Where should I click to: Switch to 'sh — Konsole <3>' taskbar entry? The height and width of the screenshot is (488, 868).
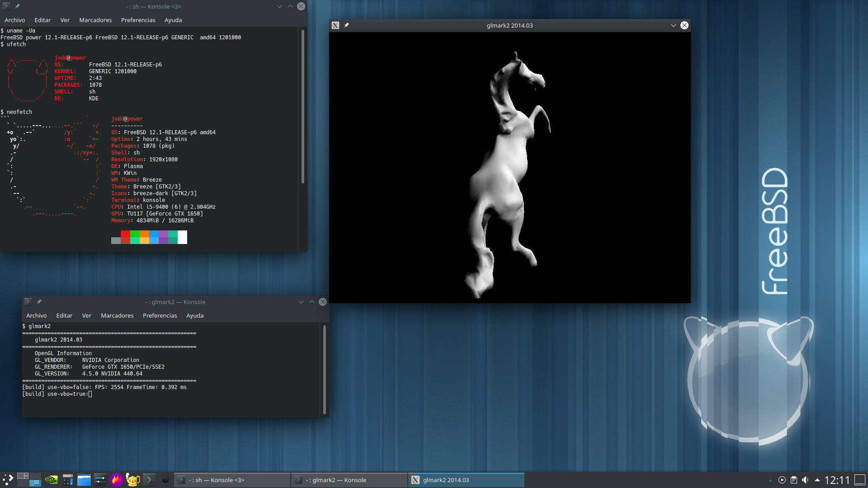pyautogui.click(x=232, y=480)
